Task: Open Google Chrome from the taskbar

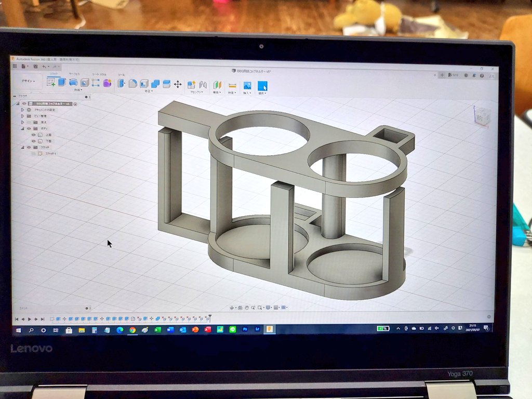Action: pyautogui.click(x=132, y=330)
